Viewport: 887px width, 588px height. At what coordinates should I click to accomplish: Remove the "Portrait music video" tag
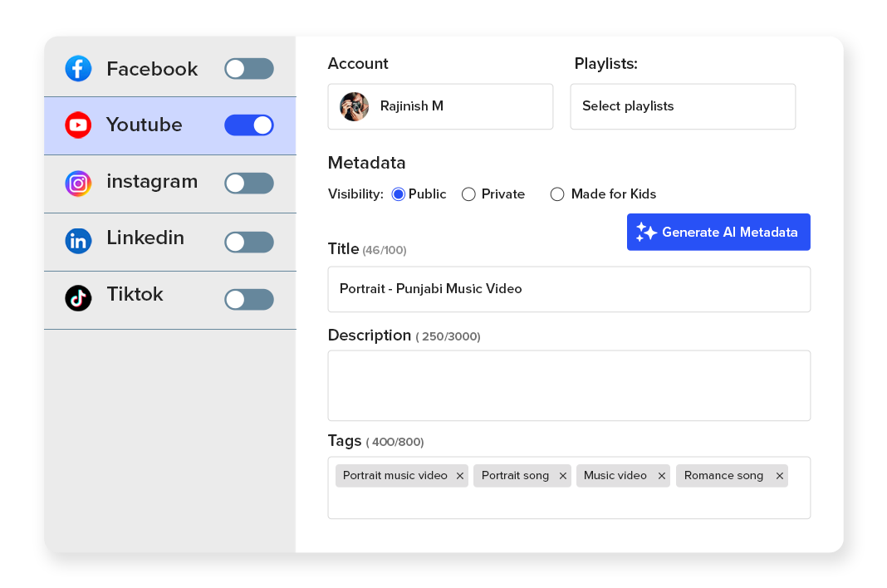(x=460, y=476)
